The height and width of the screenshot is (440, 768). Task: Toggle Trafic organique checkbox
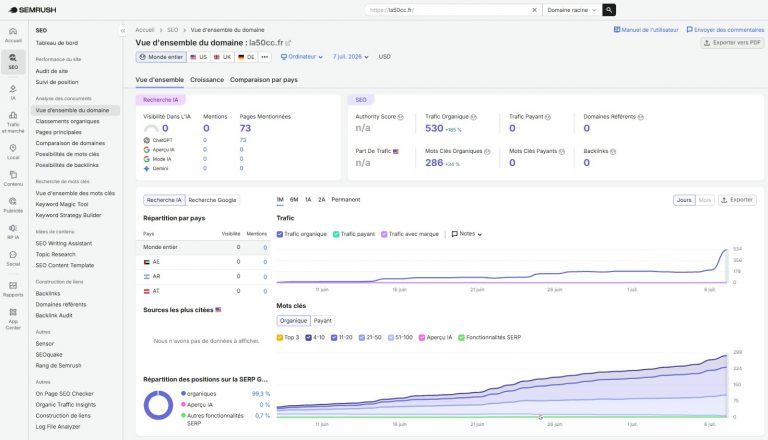click(x=280, y=234)
